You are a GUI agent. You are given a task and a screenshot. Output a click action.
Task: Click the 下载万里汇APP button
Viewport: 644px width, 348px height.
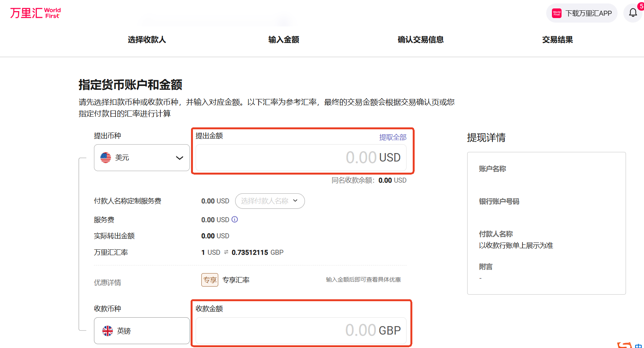pos(581,13)
